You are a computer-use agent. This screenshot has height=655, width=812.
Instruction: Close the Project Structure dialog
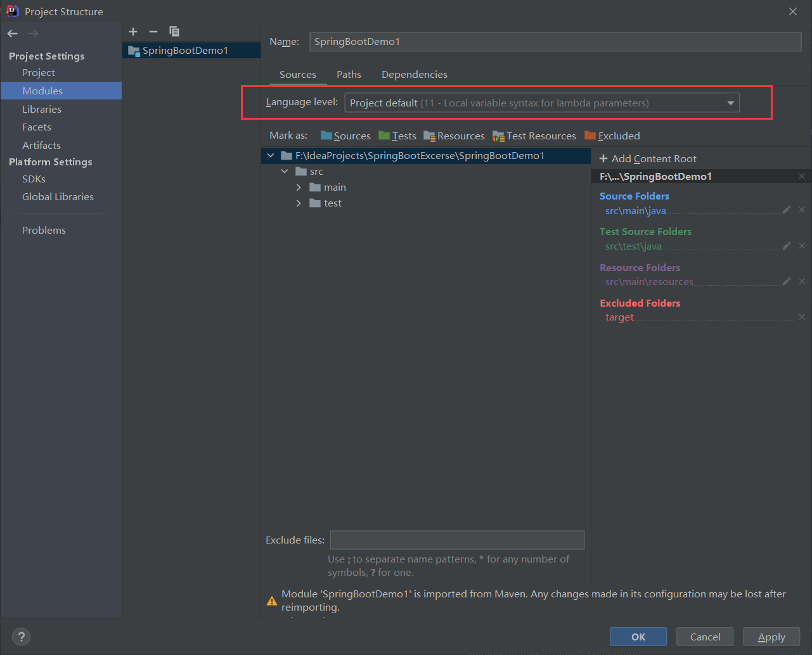793,11
